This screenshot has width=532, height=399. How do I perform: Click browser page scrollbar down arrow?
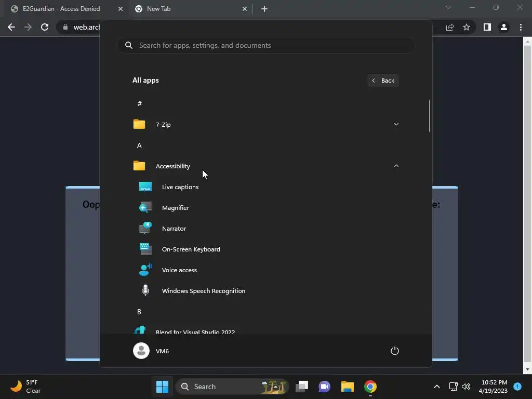tap(527, 369)
